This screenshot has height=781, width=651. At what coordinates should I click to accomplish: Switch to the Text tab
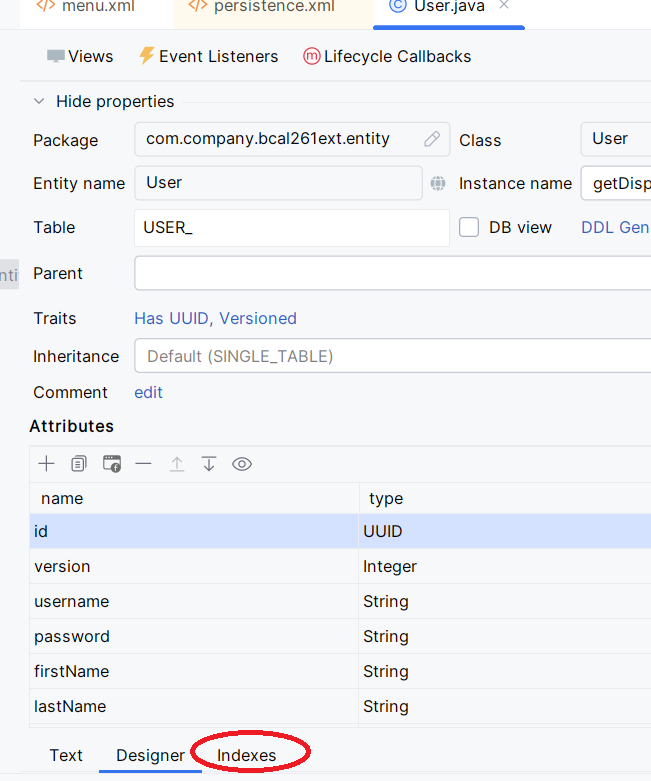66,755
